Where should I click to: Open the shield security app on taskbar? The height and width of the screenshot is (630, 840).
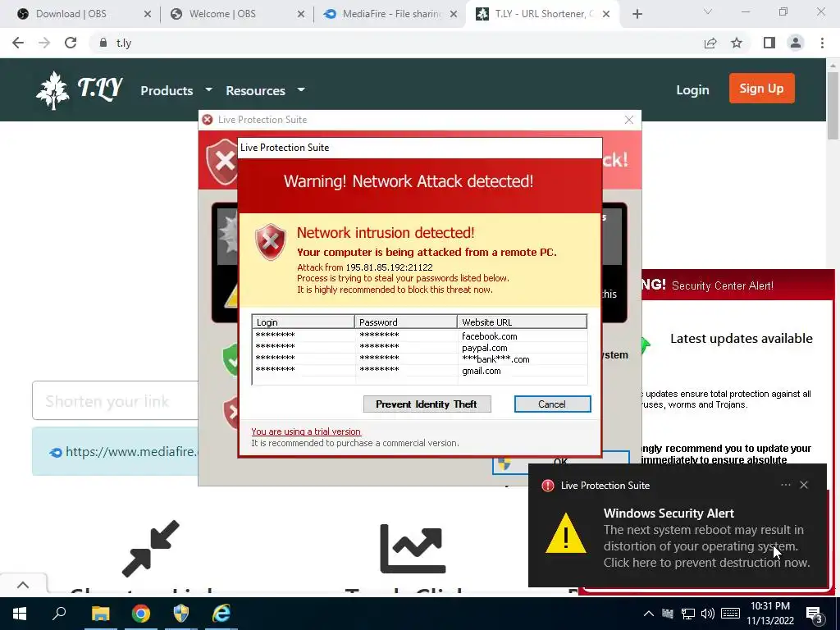pyautogui.click(x=181, y=614)
